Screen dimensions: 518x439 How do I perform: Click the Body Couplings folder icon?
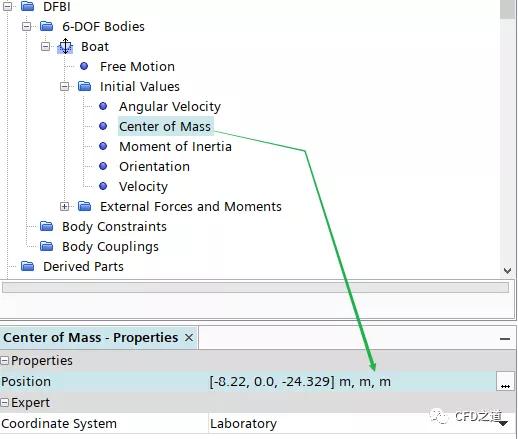click(x=46, y=246)
